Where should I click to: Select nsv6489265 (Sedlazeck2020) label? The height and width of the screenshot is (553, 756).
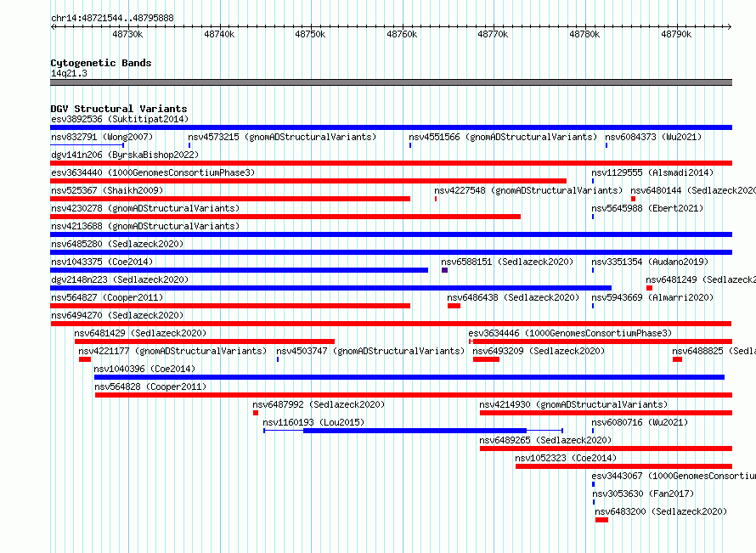(x=545, y=440)
